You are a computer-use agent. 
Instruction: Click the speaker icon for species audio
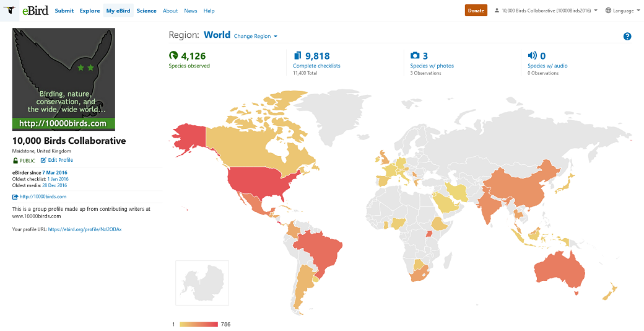click(533, 56)
